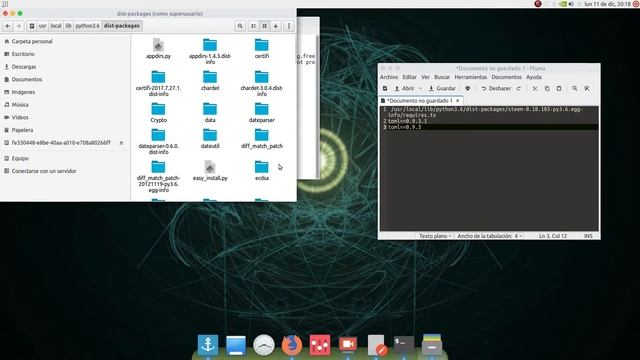
Task: Select the Crypto folder
Action: coord(158,113)
